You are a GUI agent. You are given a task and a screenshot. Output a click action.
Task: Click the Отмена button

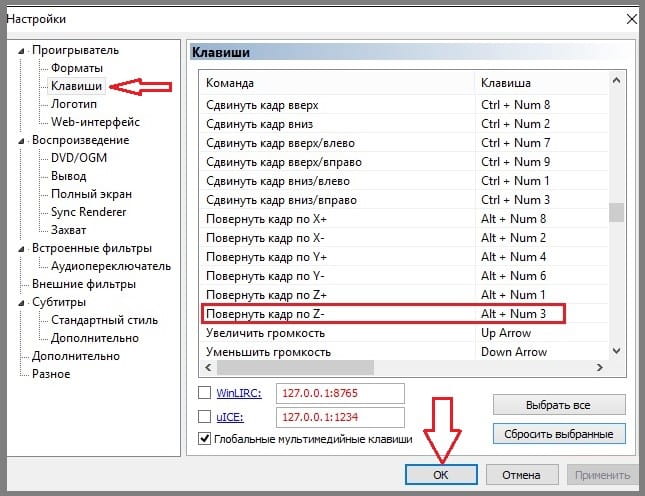click(x=522, y=475)
